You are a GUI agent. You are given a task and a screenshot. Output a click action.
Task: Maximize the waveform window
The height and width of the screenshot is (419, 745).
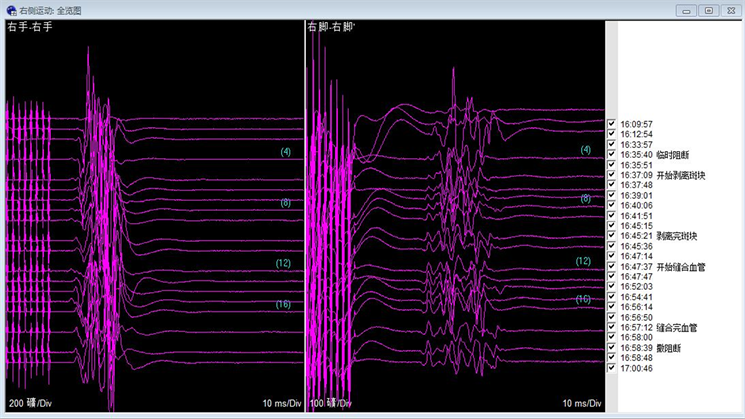click(x=708, y=9)
